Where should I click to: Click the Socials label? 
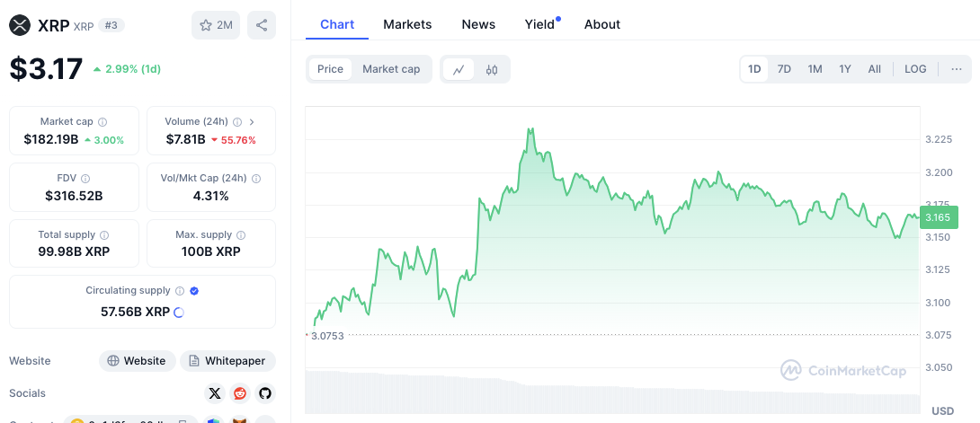point(28,393)
